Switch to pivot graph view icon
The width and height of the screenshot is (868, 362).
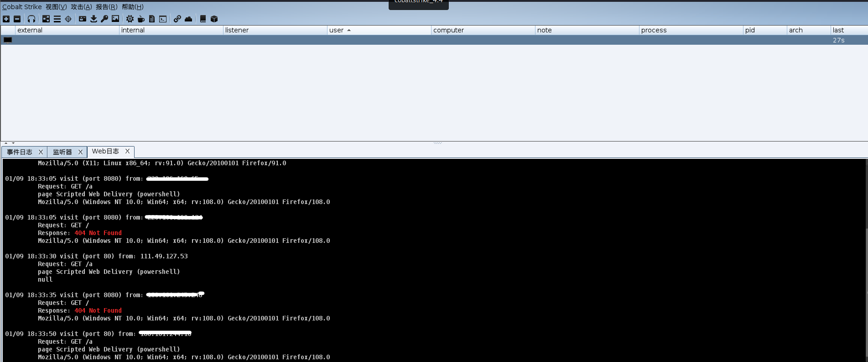(46, 19)
